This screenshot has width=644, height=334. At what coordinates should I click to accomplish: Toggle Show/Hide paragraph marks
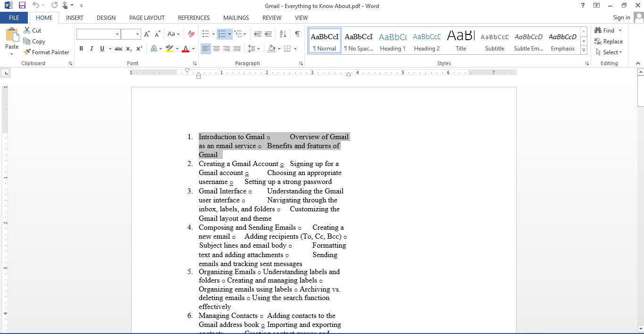pyautogui.click(x=297, y=34)
